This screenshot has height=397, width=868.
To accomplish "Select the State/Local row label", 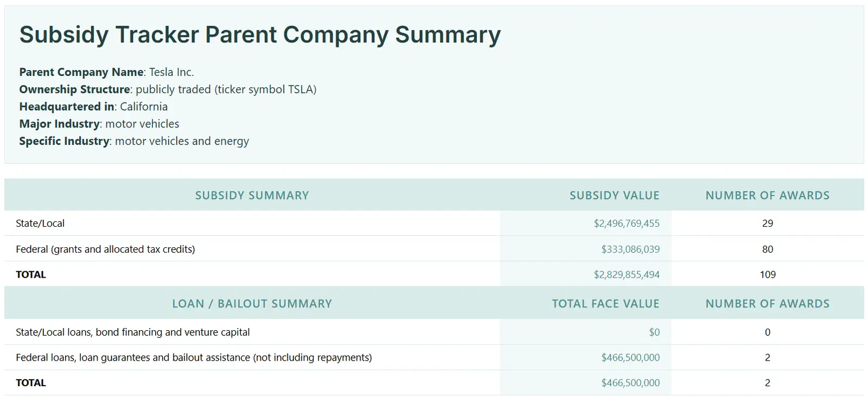I will pos(40,223).
